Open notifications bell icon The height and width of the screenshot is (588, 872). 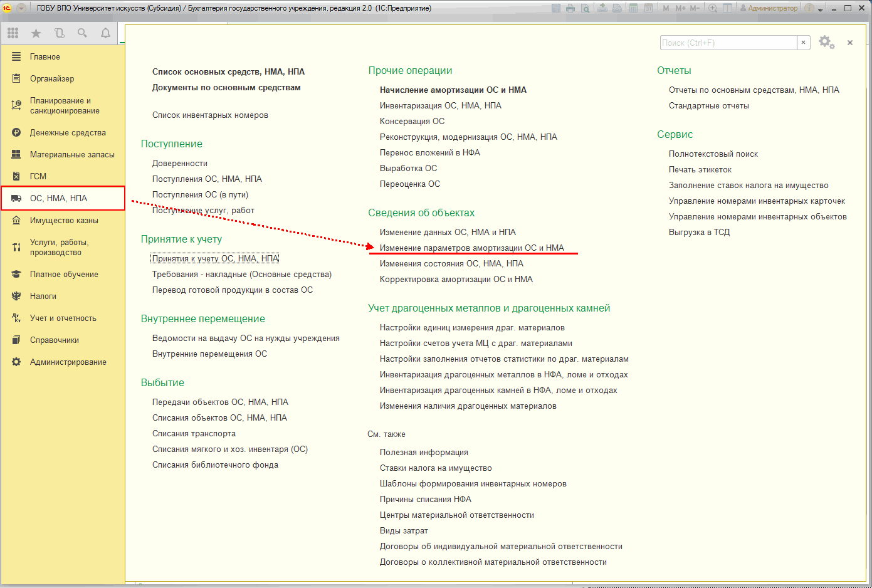[x=105, y=33]
